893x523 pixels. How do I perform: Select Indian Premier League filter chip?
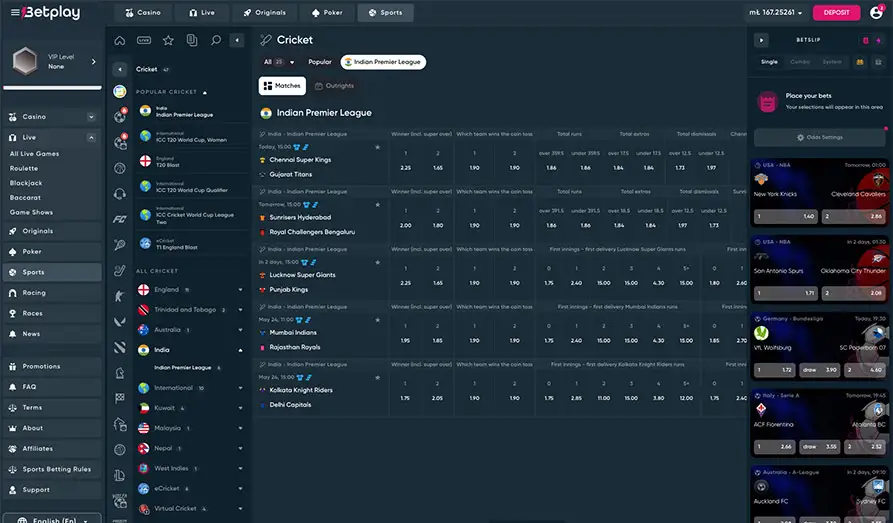click(x=383, y=62)
